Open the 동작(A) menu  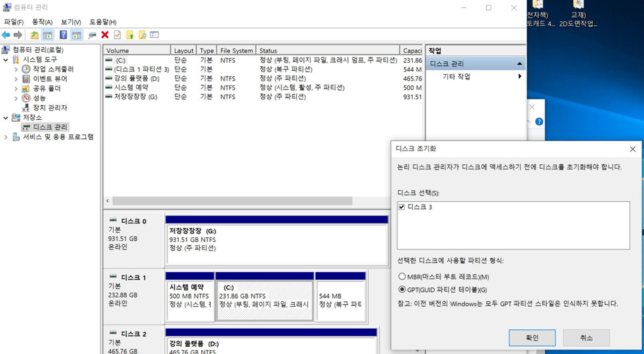click(x=42, y=22)
